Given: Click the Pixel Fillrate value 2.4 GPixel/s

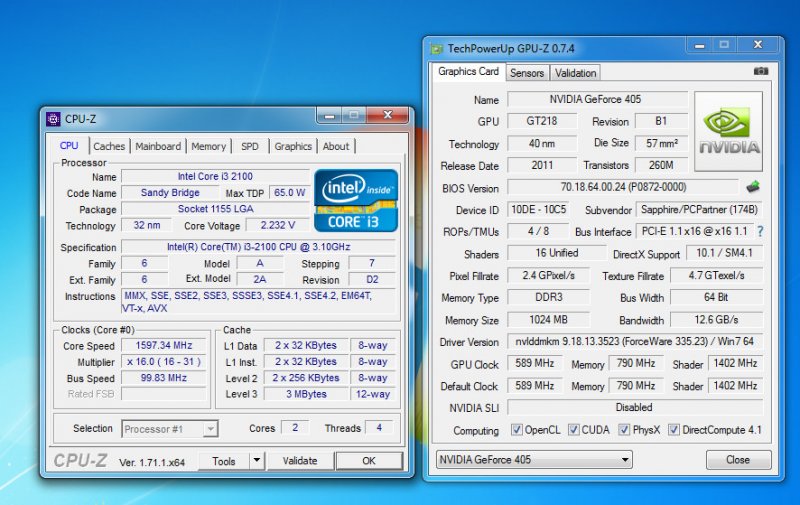Looking at the screenshot, I should (x=548, y=275).
